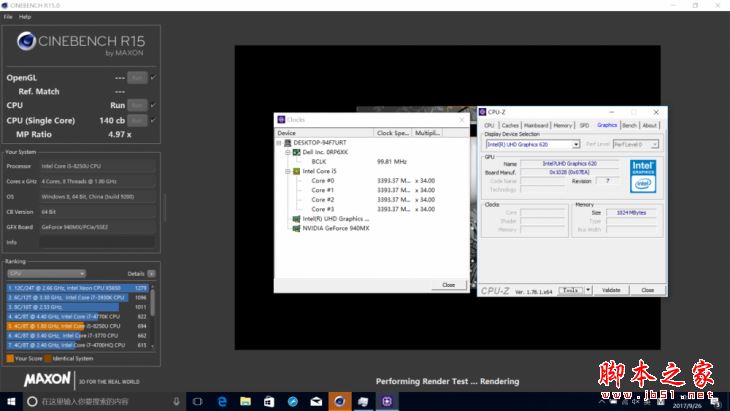Click the Tools button in CPU-Z
Screen dimensions: 730x411
pos(571,290)
